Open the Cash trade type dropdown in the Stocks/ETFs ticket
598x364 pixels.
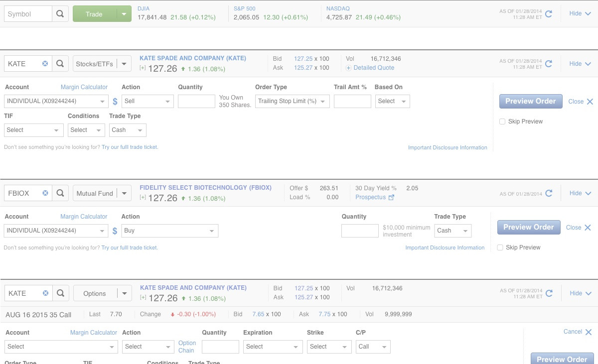coord(128,130)
